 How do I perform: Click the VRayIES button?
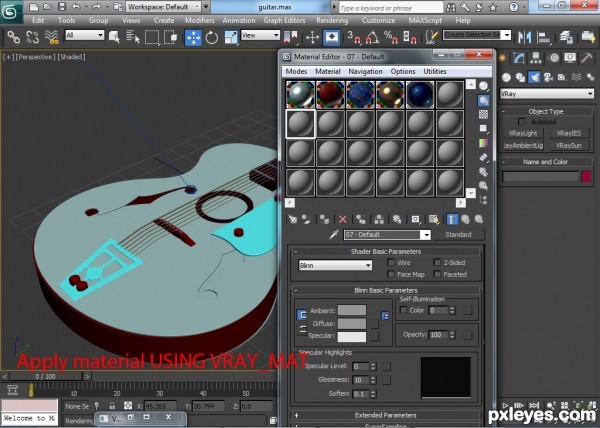(569, 133)
